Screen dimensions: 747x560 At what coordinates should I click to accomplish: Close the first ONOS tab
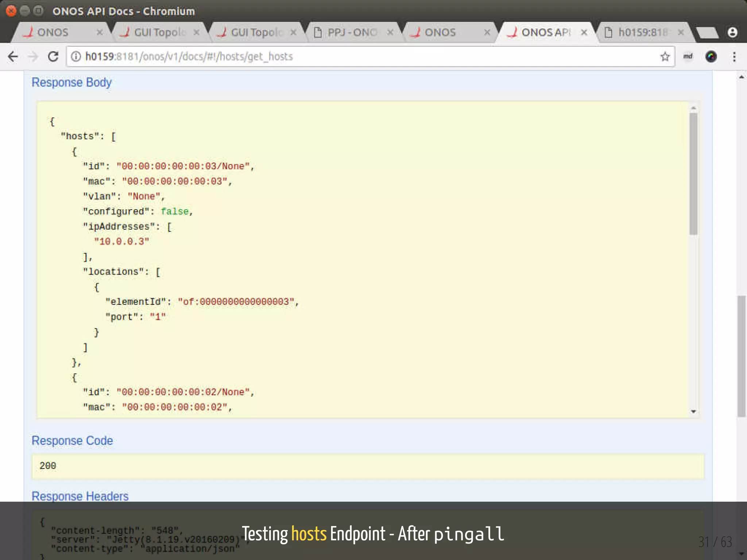tap(100, 32)
